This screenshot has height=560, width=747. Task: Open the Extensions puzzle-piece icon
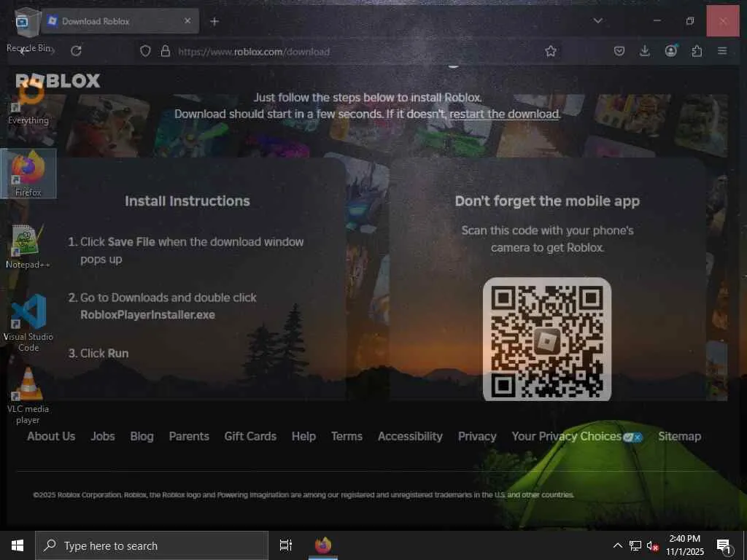(697, 51)
